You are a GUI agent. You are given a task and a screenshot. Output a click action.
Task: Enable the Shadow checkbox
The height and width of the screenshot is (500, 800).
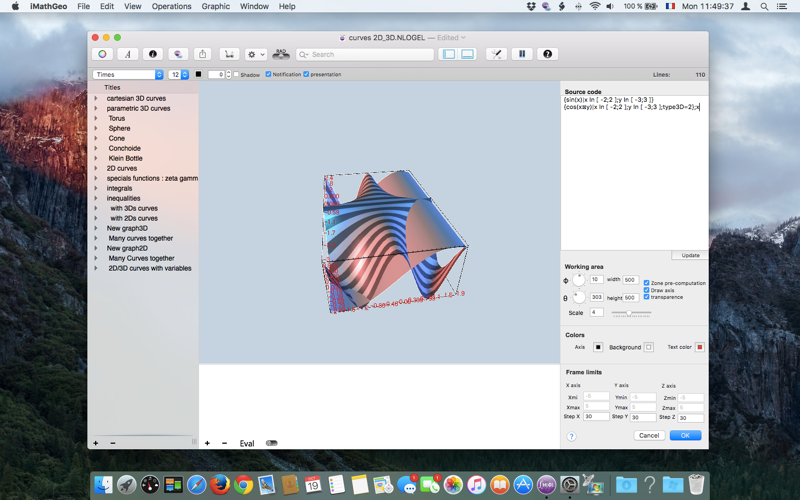pos(236,74)
